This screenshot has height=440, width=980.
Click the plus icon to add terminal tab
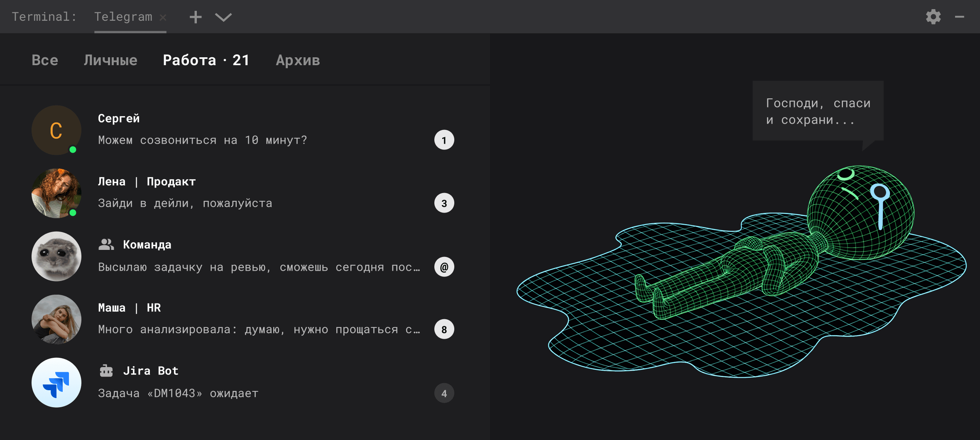tap(196, 17)
